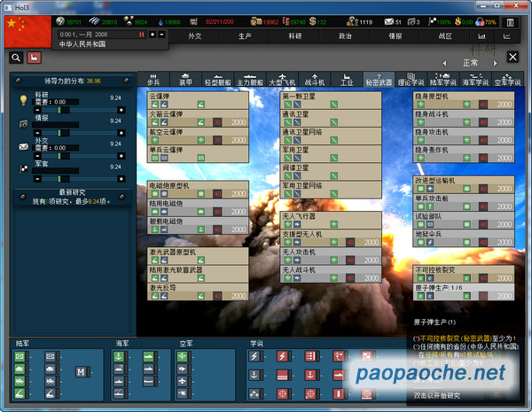Click the minus button under 情报 leadership
This screenshot has width=532, height=412.
click(37, 133)
